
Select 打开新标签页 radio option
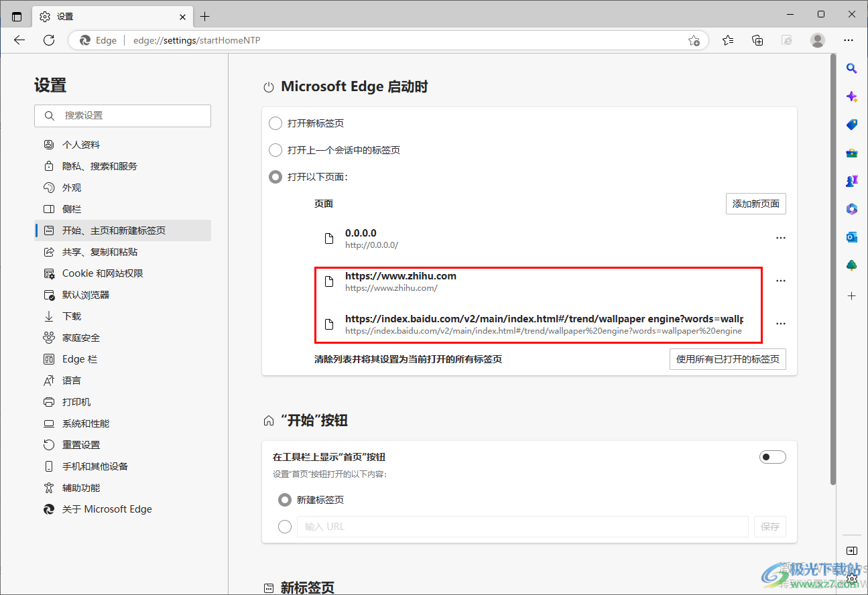click(x=275, y=123)
